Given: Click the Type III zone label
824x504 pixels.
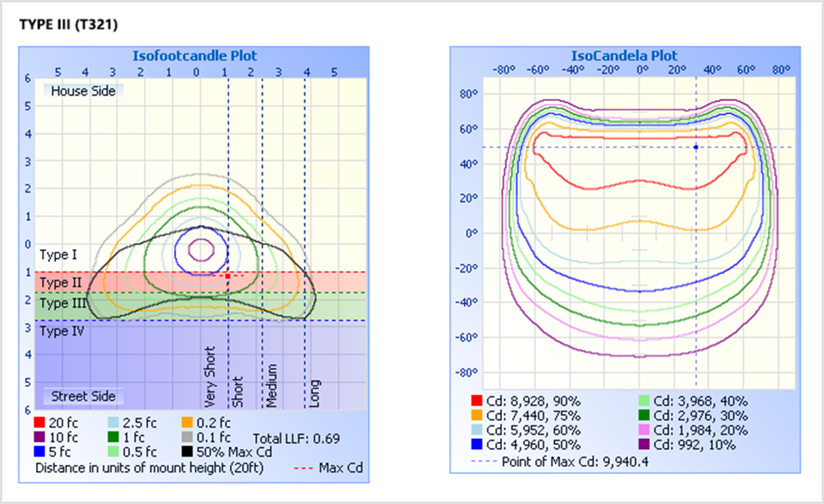Looking at the screenshot, I should point(64,303).
